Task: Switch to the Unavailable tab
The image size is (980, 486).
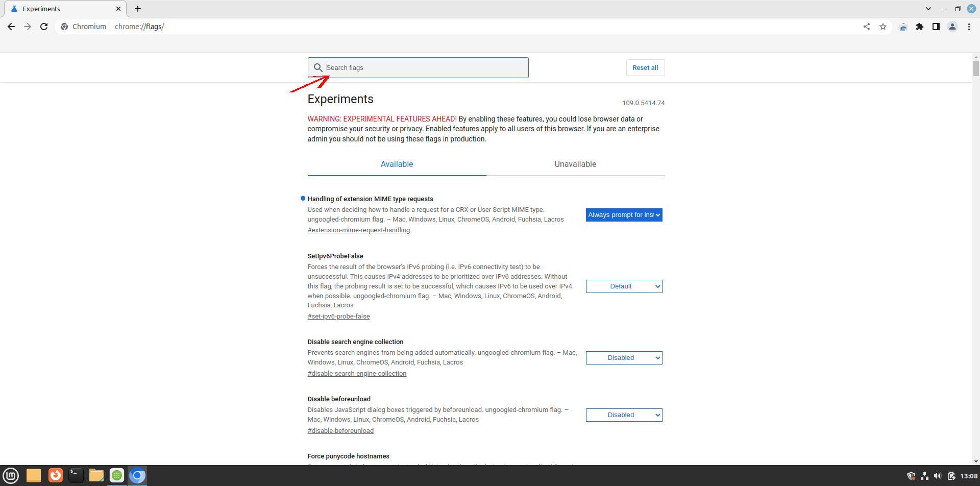Action: pos(575,164)
